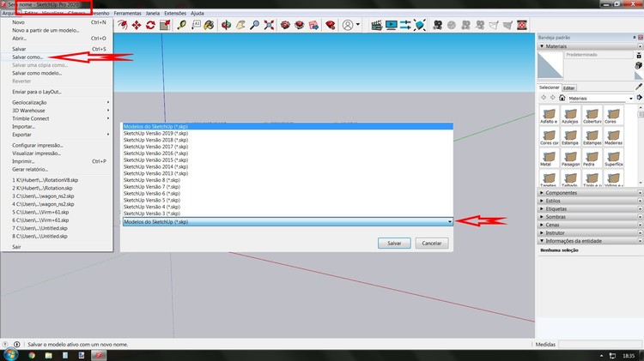Click the Cancelar button in dialog
644x361 pixels.
point(432,244)
